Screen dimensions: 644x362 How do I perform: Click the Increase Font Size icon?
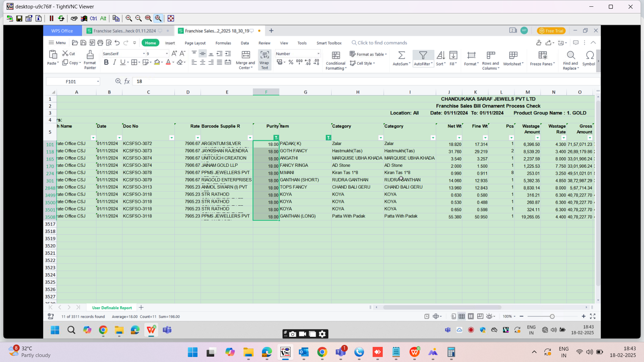tap(174, 54)
